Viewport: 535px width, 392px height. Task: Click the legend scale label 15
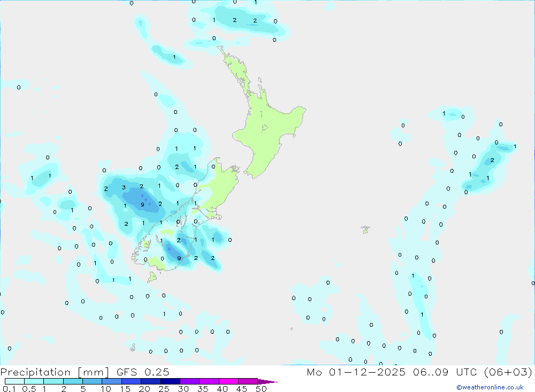pos(125,389)
